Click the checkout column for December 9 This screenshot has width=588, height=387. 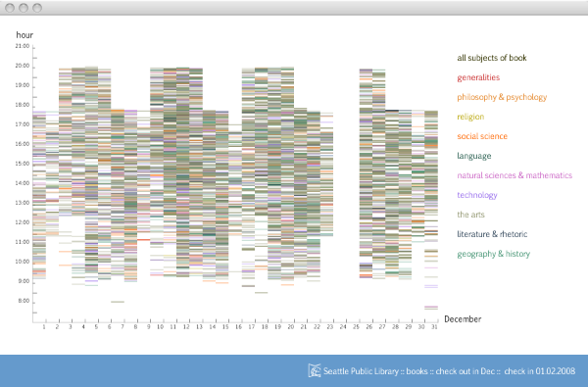(x=144, y=175)
